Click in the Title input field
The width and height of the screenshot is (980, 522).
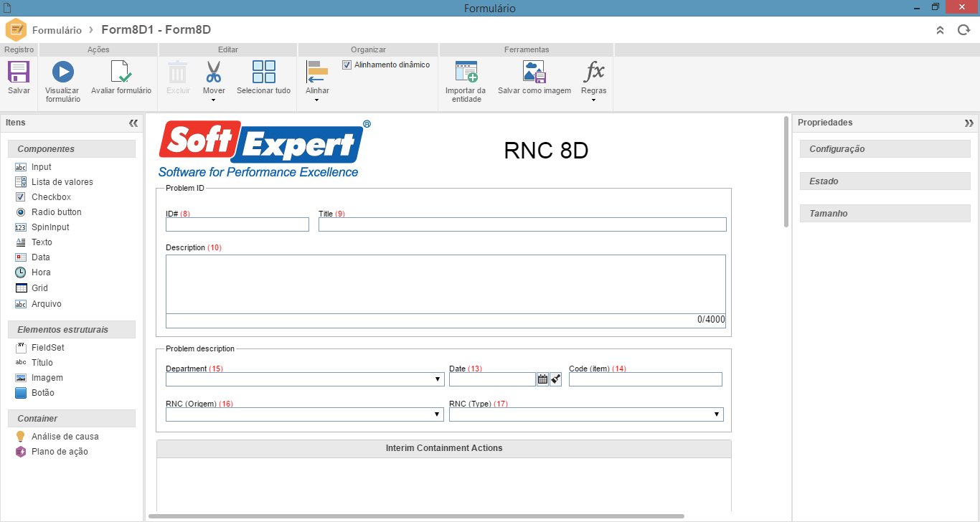tap(522, 224)
